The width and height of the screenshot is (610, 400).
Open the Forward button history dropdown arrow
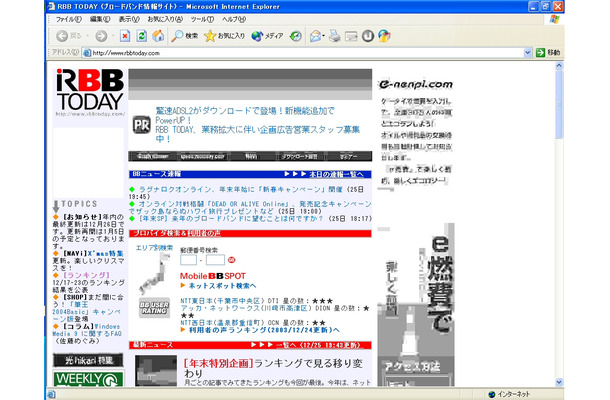[113, 36]
